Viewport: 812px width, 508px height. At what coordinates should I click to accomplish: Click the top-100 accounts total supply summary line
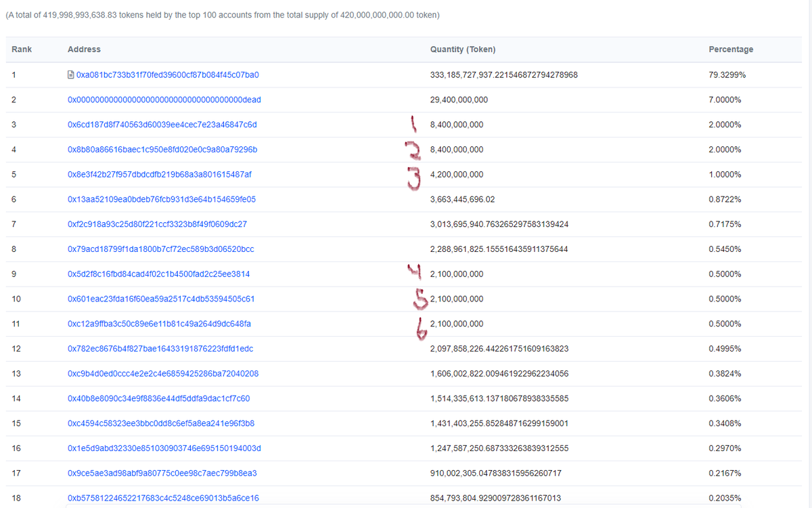(221, 14)
